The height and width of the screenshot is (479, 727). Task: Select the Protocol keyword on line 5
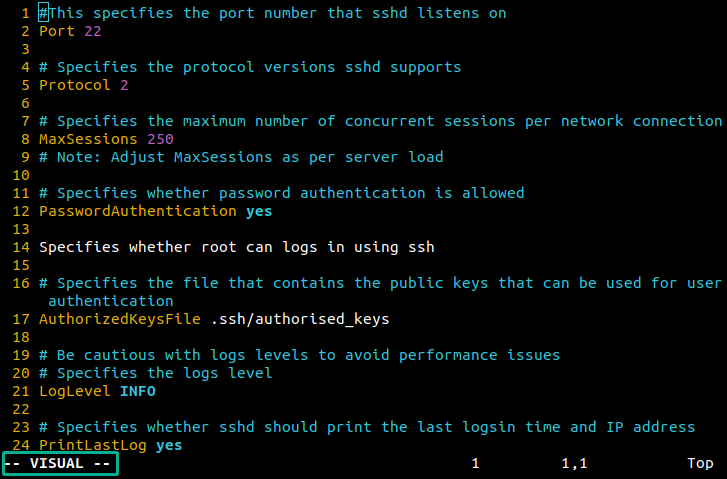pyautogui.click(x=75, y=85)
